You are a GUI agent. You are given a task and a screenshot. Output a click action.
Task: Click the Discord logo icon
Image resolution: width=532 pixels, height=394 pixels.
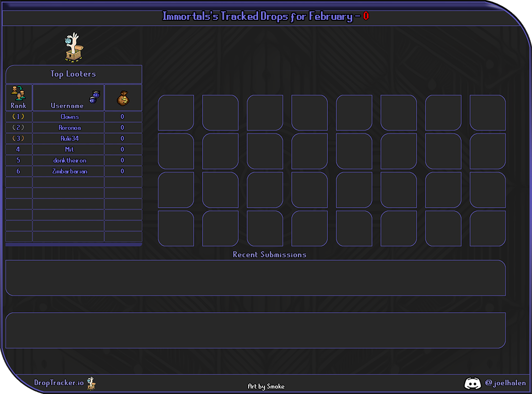point(473,383)
